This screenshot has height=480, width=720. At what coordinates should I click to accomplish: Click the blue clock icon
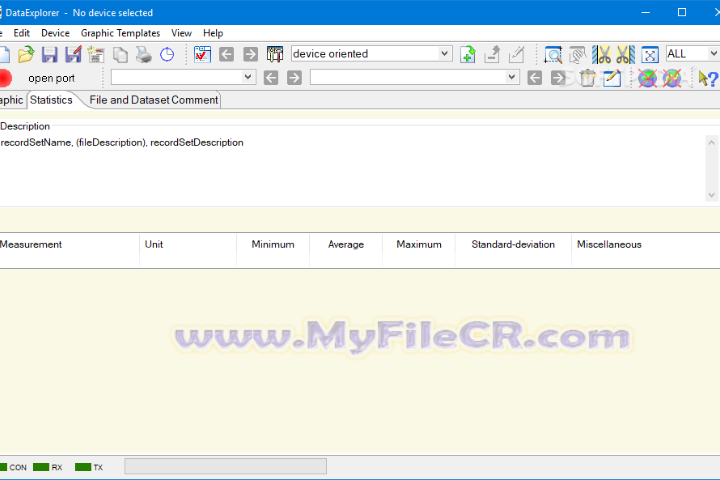pos(167,54)
